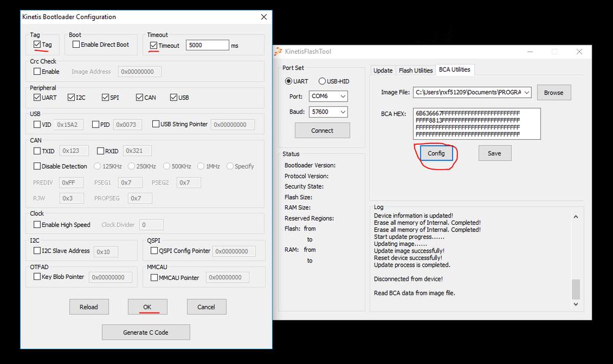613x364 pixels.
Task: Click Reload in bootloader configuration
Action: (89, 307)
